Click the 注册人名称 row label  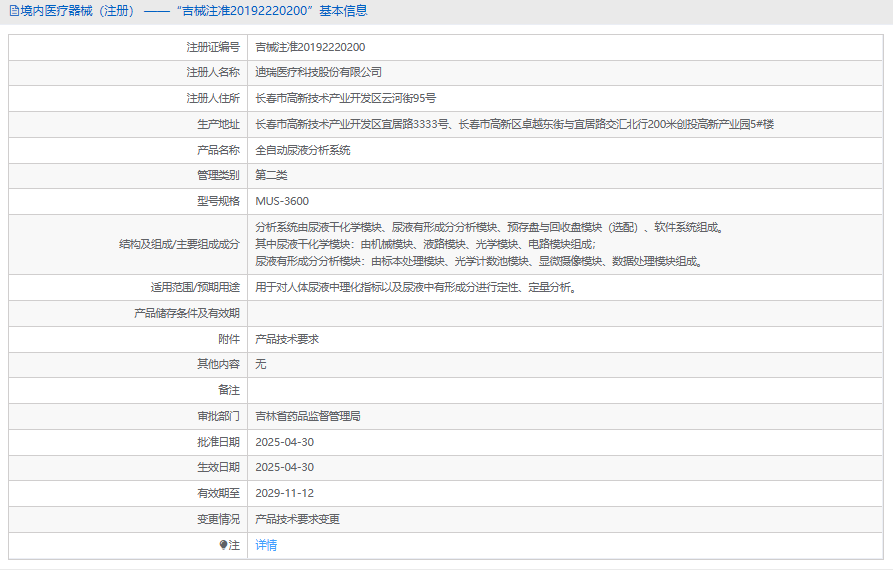click(x=213, y=72)
